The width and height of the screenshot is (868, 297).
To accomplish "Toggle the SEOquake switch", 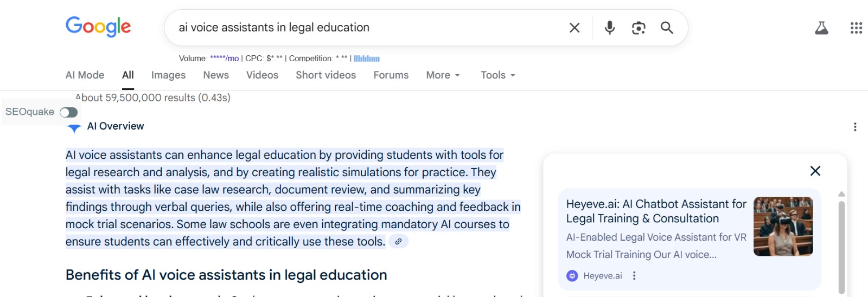I will click(x=69, y=112).
